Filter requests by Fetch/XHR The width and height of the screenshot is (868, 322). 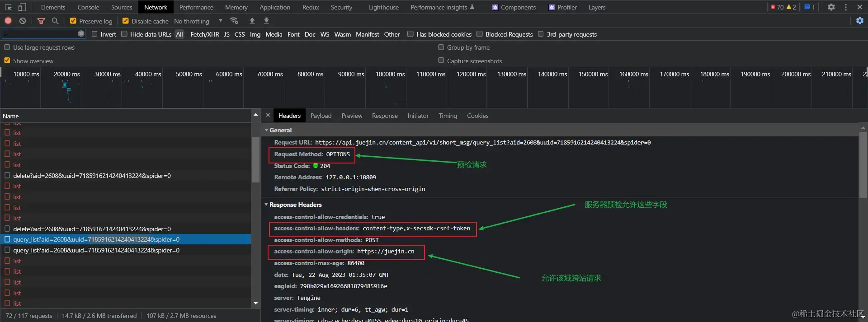[x=204, y=34]
